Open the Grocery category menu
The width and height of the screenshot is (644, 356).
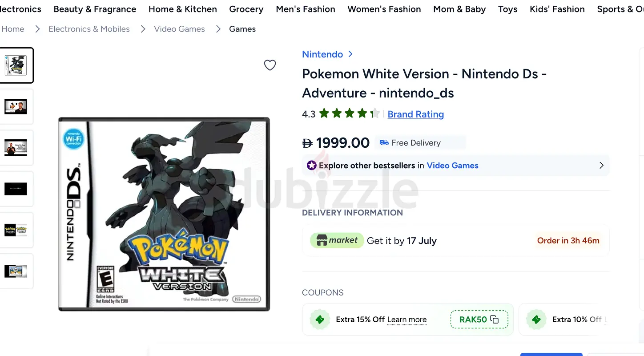(246, 9)
